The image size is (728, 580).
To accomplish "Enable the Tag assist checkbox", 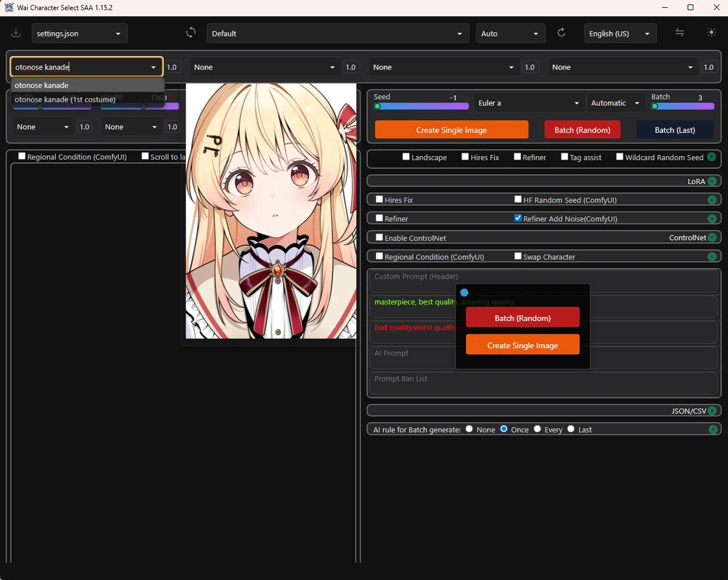I will [x=565, y=157].
